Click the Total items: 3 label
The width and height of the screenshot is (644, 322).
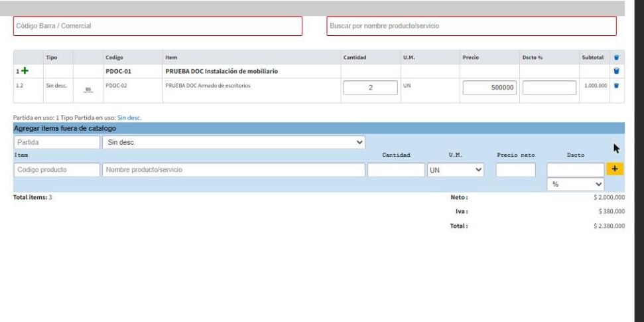pyautogui.click(x=32, y=197)
